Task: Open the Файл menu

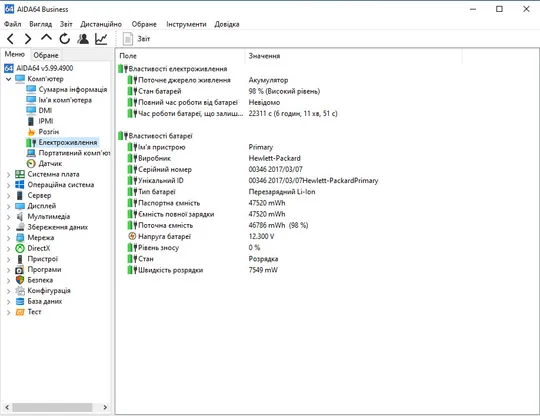Action: click(13, 24)
